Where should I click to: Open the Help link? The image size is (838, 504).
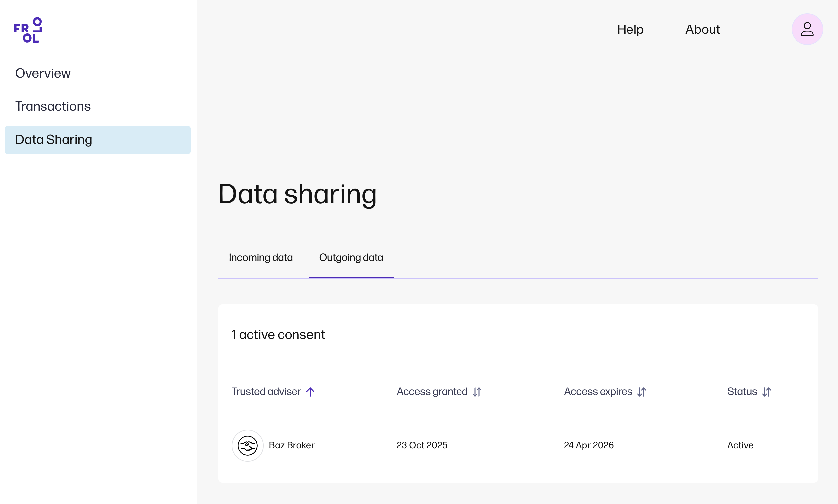pos(630,30)
